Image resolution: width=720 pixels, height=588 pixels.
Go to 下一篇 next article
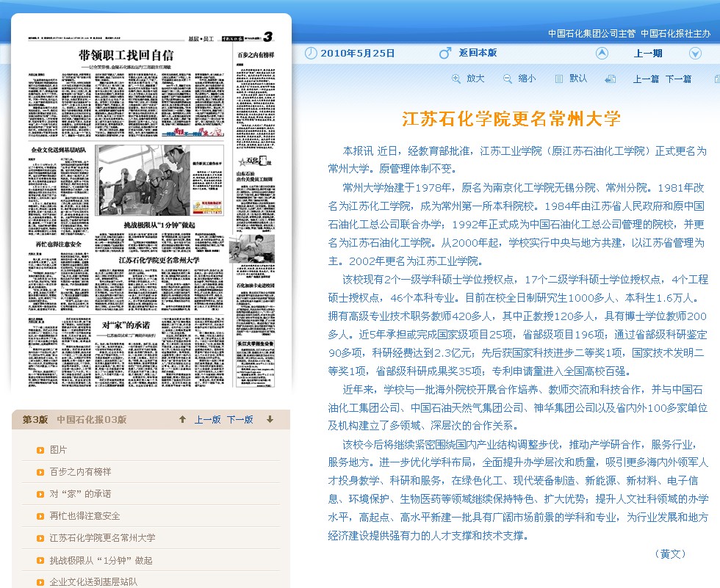click(678, 79)
